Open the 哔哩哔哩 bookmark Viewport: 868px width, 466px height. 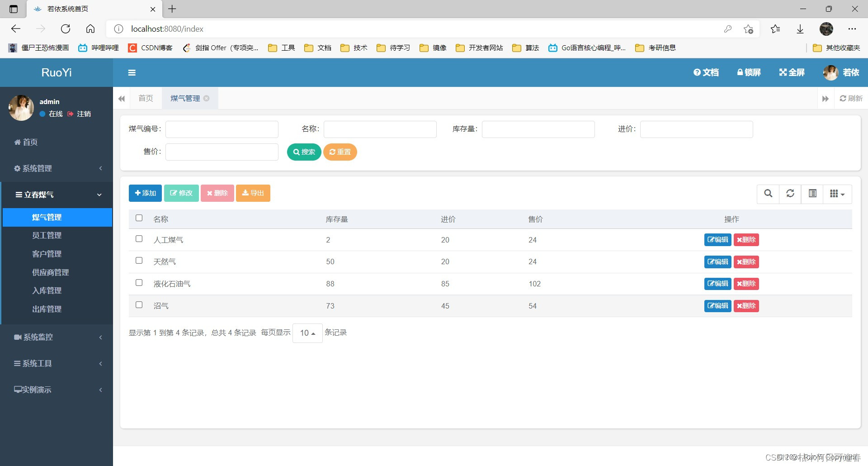click(99, 48)
